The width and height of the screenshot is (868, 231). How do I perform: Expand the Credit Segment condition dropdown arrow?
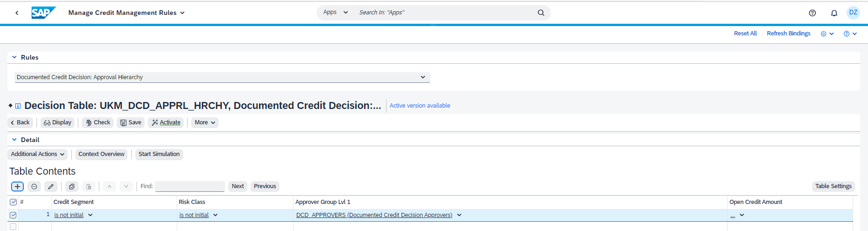[x=90, y=215]
